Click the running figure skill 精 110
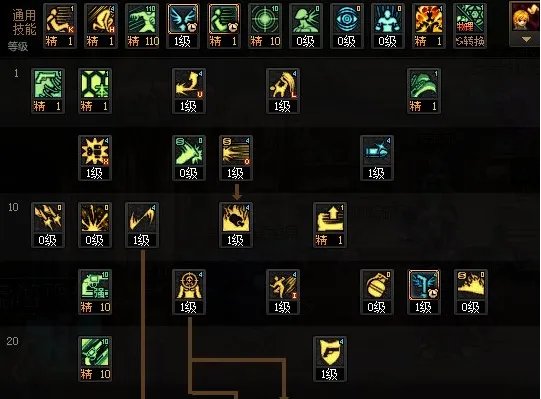 pos(142,26)
